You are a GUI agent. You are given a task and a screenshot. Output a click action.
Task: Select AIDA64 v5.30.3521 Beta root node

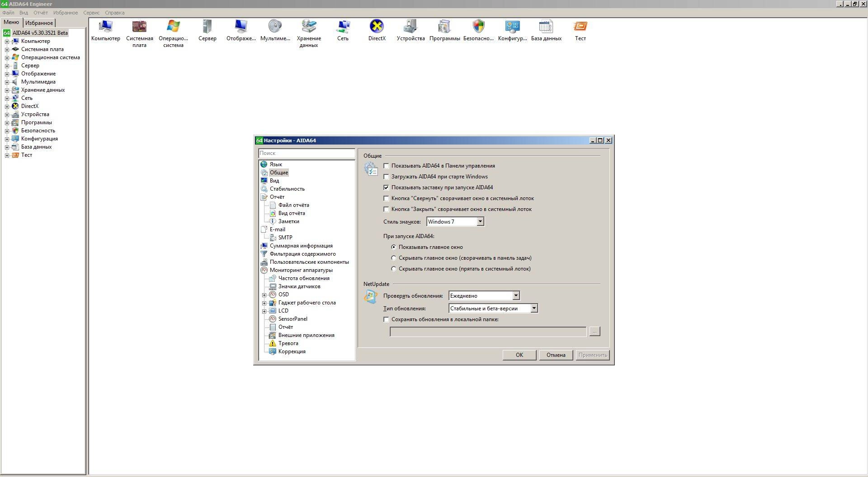(40, 33)
